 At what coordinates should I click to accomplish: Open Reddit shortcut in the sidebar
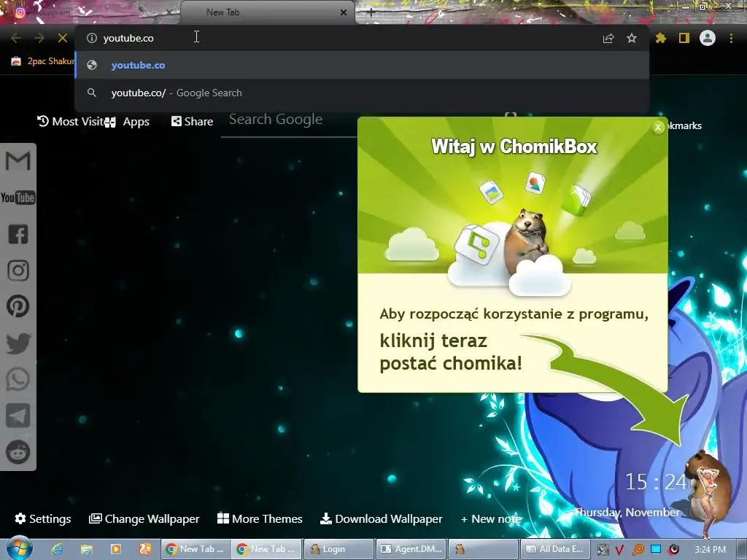click(18, 451)
